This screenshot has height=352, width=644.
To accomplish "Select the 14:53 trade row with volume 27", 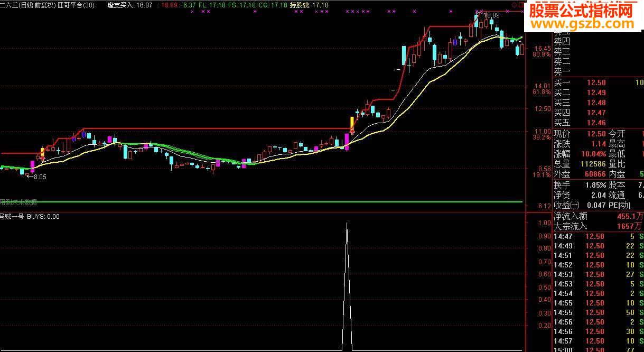I will 598,274.
